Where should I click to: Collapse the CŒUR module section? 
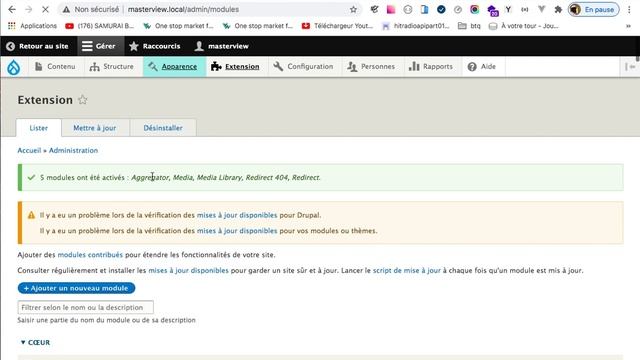pos(35,342)
